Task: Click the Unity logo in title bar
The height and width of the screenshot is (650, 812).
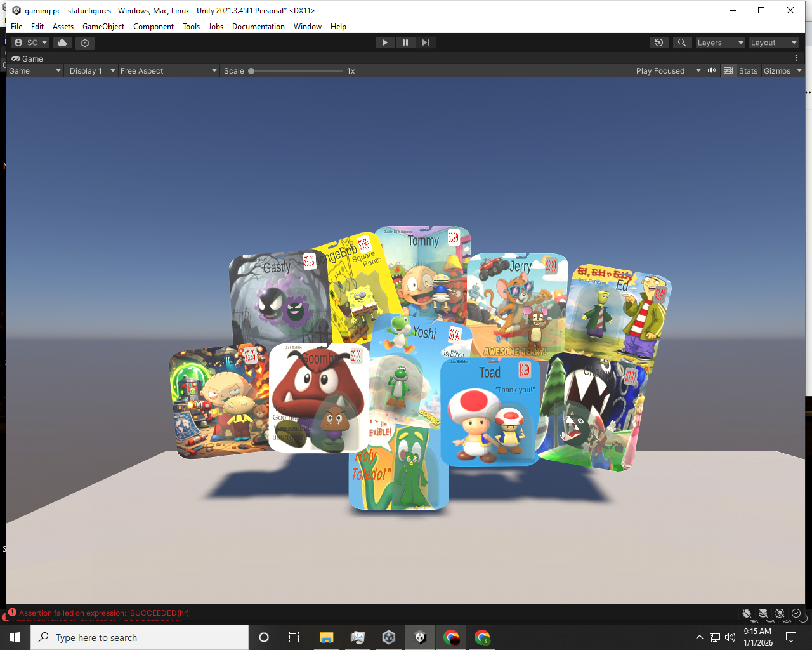Action: click(x=16, y=10)
